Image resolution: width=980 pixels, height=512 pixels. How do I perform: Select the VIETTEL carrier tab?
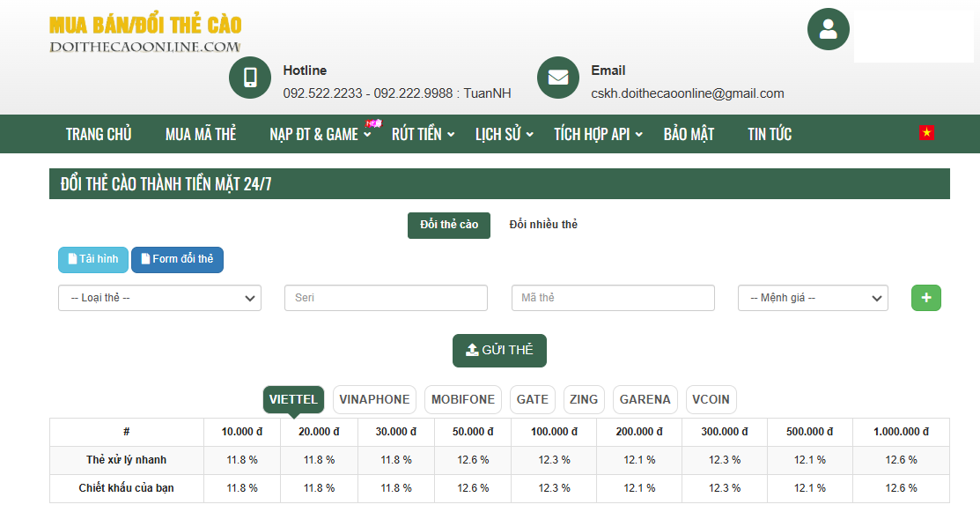293,399
